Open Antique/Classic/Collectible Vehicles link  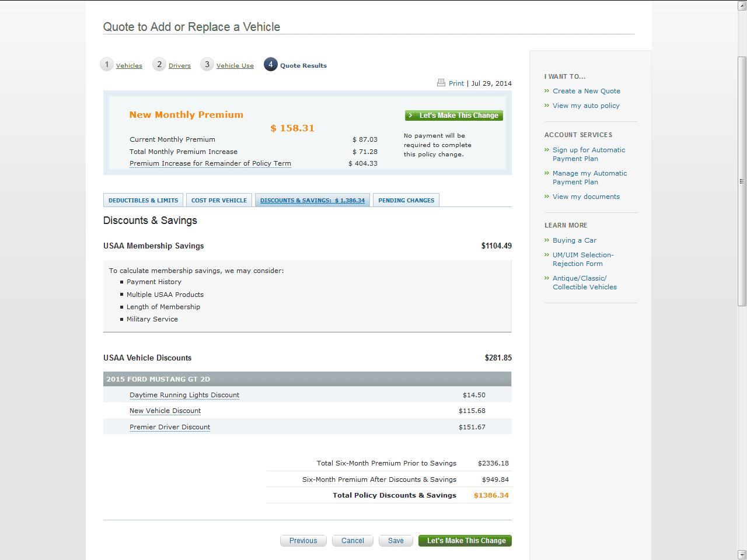click(585, 282)
